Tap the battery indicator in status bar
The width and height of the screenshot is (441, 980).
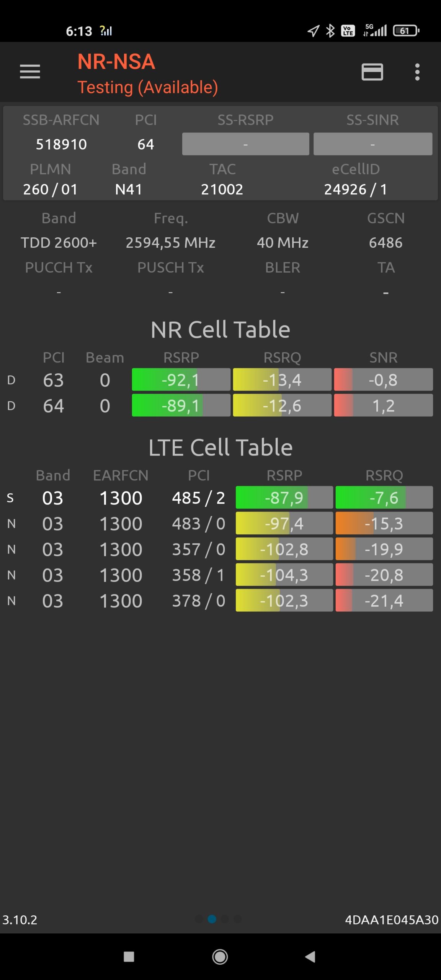click(x=406, y=31)
